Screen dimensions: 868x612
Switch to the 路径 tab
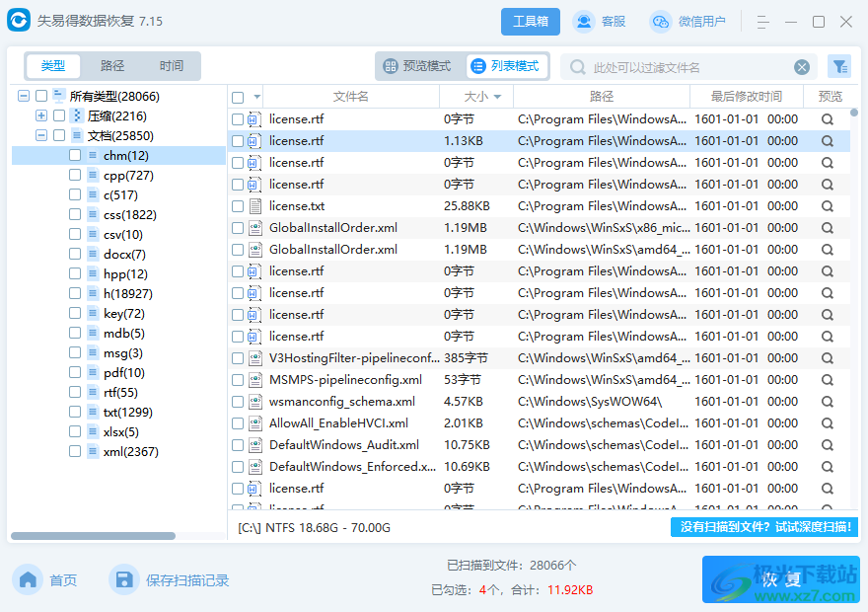112,66
